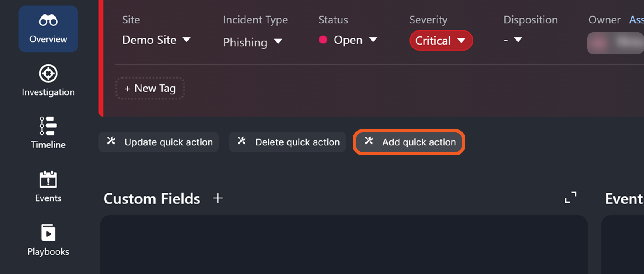Open the Events calendar icon

pos(48,180)
